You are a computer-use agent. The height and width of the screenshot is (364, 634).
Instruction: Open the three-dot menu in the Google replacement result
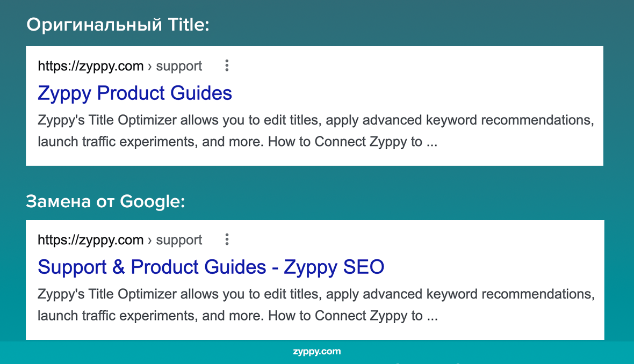coord(227,239)
